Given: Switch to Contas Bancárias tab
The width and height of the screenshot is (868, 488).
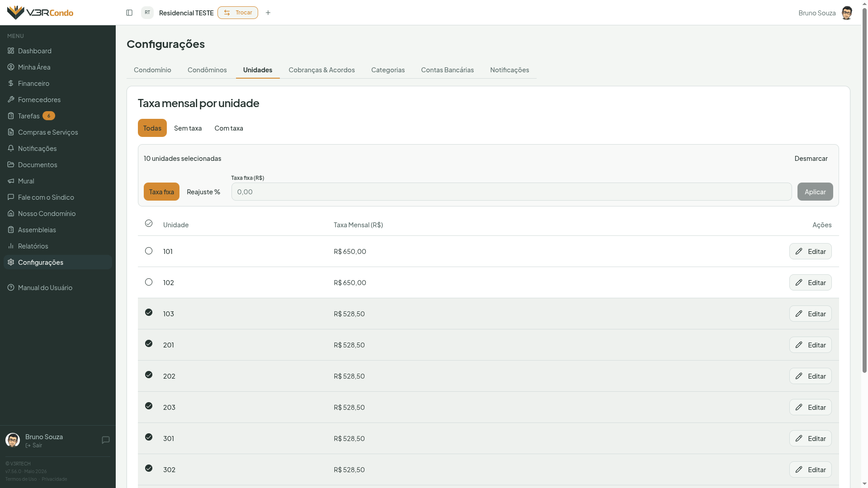Looking at the screenshot, I should coord(447,70).
